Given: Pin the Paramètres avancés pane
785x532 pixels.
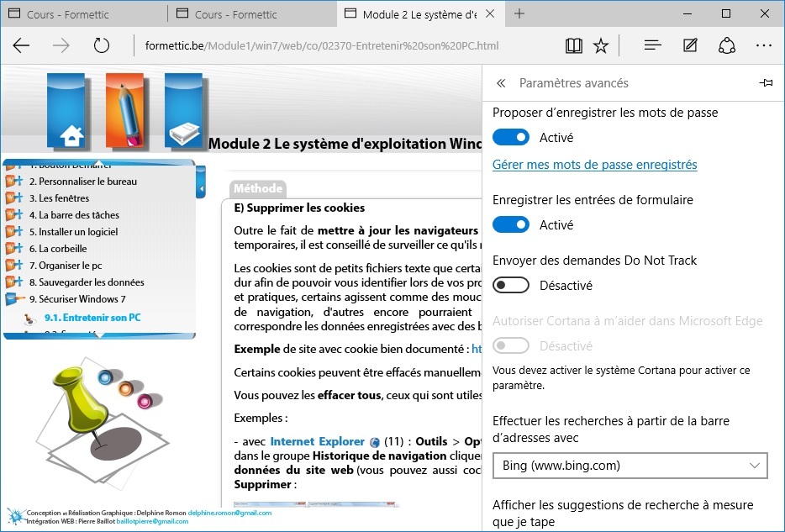Looking at the screenshot, I should [x=766, y=82].
